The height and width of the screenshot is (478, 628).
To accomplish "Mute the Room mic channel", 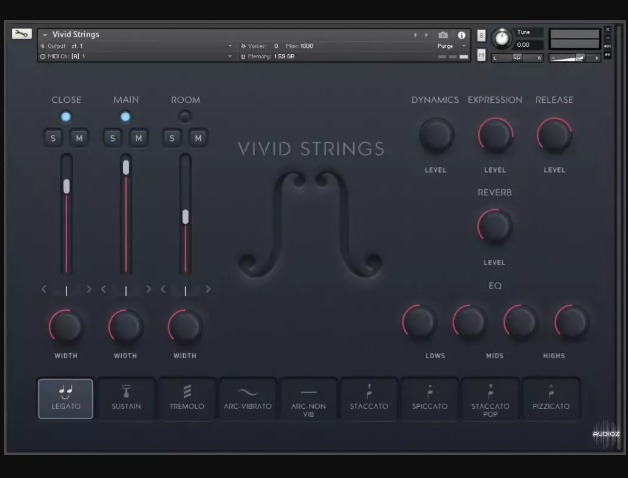I will (198, 138).
